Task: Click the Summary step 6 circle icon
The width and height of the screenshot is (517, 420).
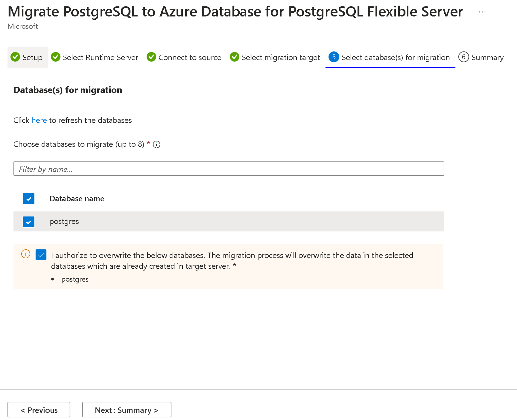Action: 463,57
